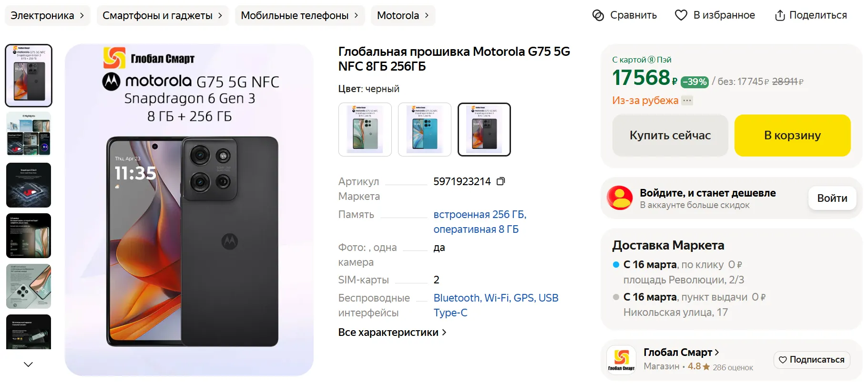This screenshot has width=868, height=386.
Task: Open the Электроника breadcrumb category
Action: [47, 15]
